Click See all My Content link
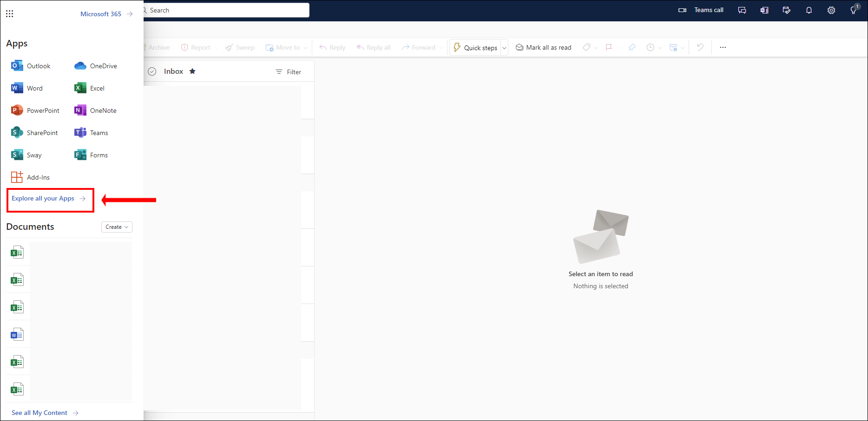Viewport: 868px width, 421px height. [45, 413]
